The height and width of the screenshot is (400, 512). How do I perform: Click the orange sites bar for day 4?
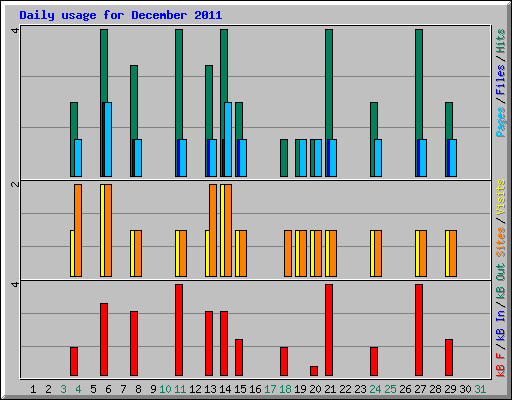point(78,230)
